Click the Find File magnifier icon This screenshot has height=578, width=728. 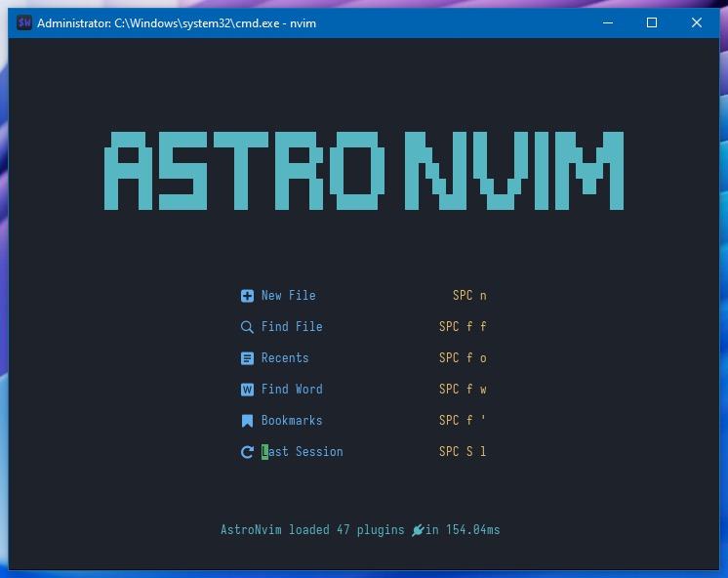pos(247,327)
